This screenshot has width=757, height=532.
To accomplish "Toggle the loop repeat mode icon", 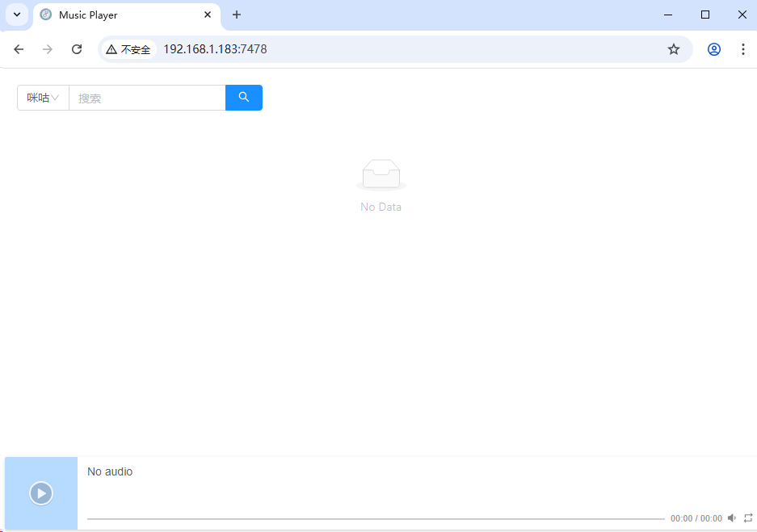I will 748,518.
